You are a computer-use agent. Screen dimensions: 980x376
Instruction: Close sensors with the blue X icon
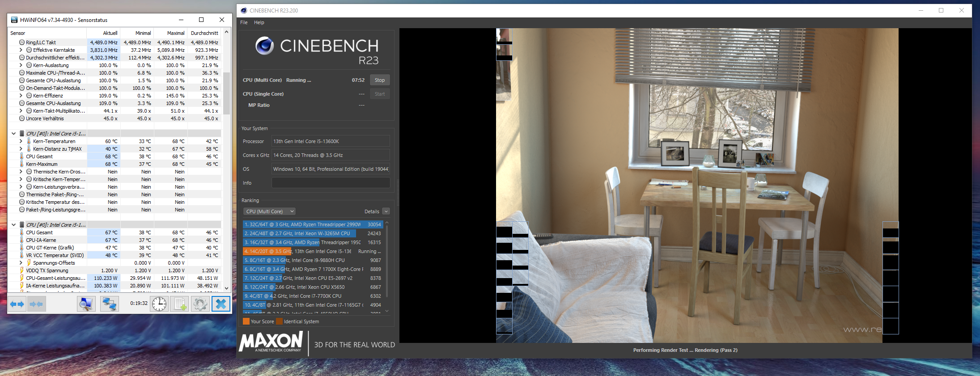[221, 304]
